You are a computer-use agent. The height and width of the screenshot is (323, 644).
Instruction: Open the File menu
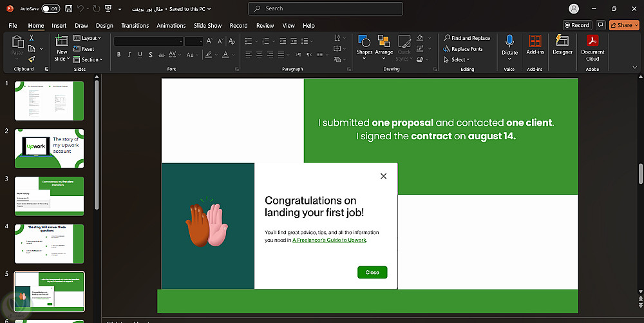pos(13,26)
